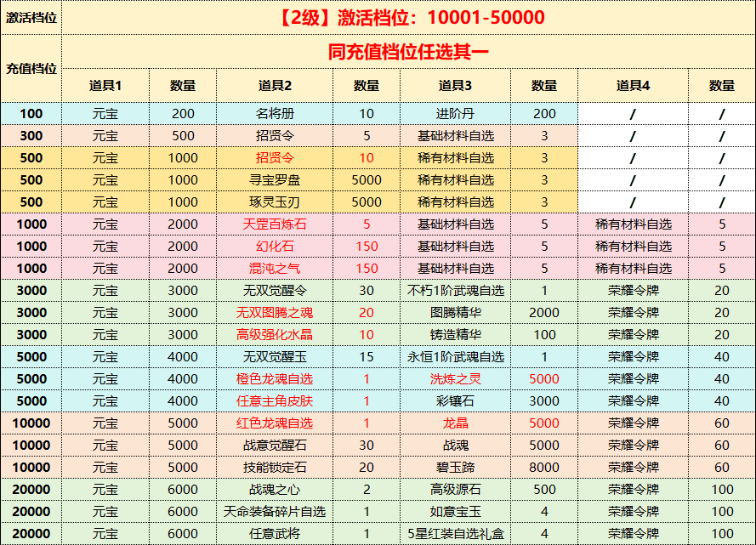Select the 天命装备碎片自选 cell
Screen dimensions: 756x545
point(275,512)
